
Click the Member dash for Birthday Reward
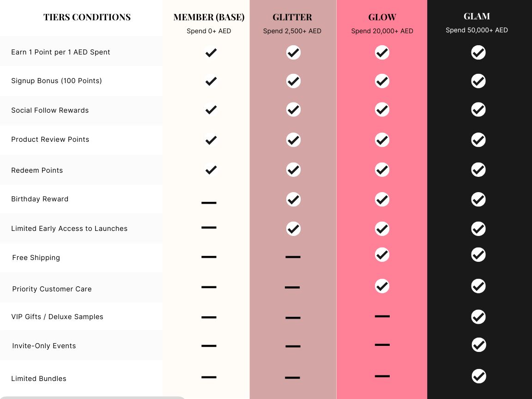click(209, 203)
